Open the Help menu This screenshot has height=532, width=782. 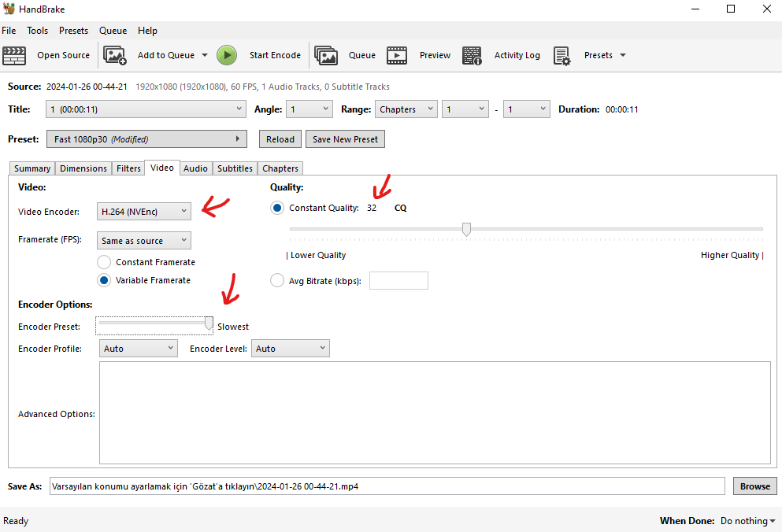pos(147,31)
